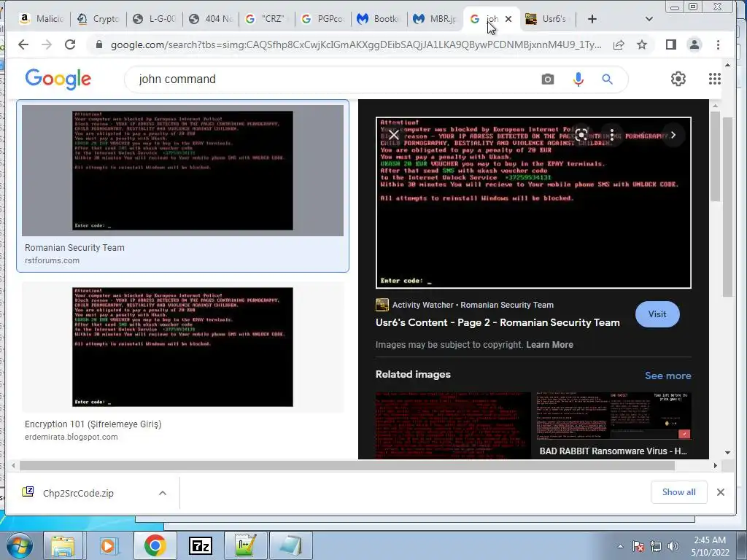Click the preview panel vertical scrollbar
Image resolution: width=747 pixels, height=560 pixels.
coord(715,156)
